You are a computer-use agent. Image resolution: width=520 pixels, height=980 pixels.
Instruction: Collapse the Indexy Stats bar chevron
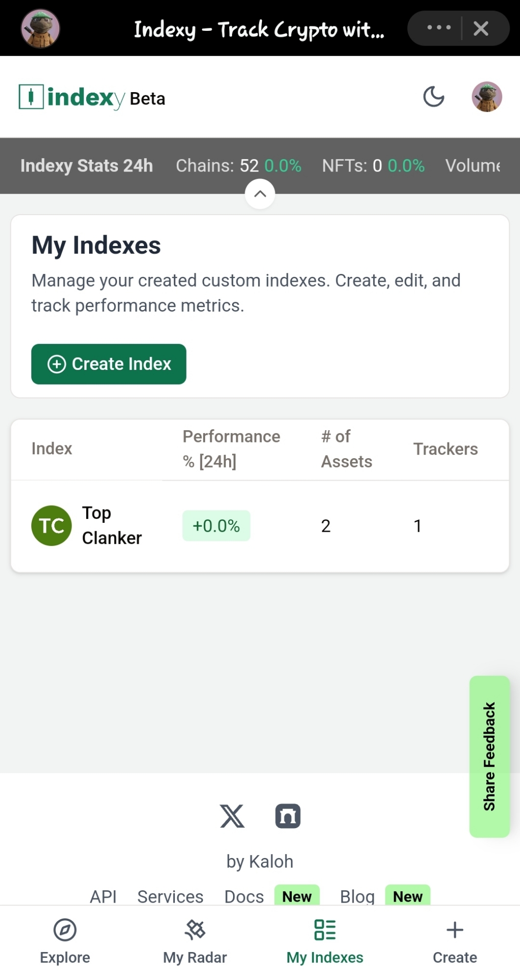[260, 194]
